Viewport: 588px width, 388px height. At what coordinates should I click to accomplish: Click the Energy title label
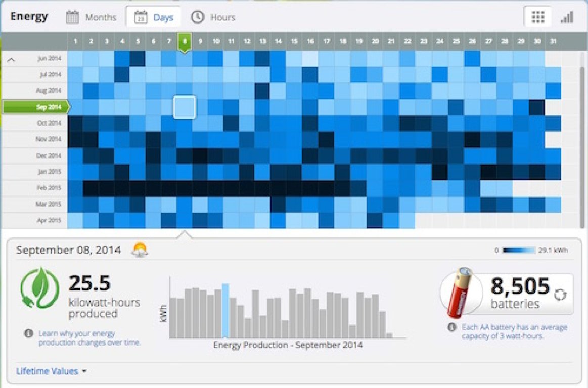click(x=29, y=17)
